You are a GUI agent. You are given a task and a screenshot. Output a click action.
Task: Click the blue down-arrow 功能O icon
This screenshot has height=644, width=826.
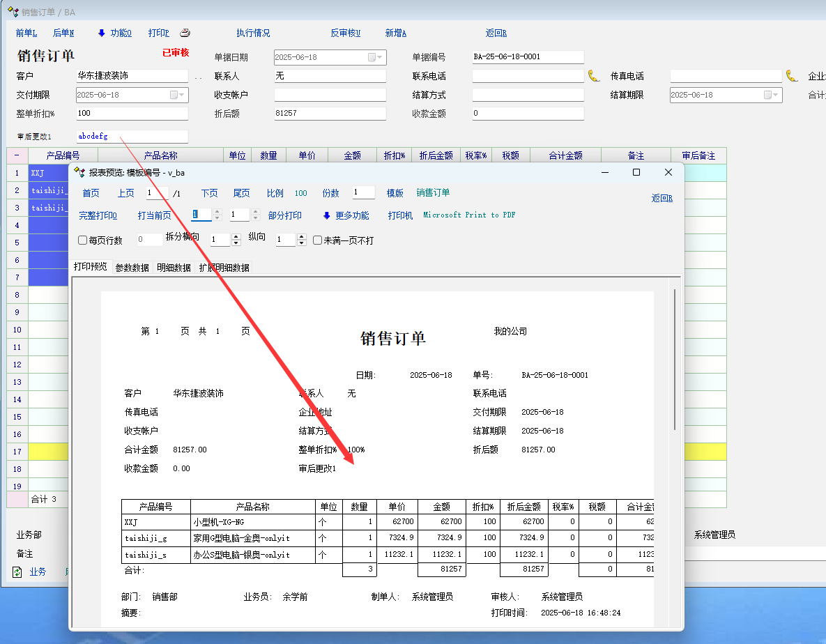102,33
